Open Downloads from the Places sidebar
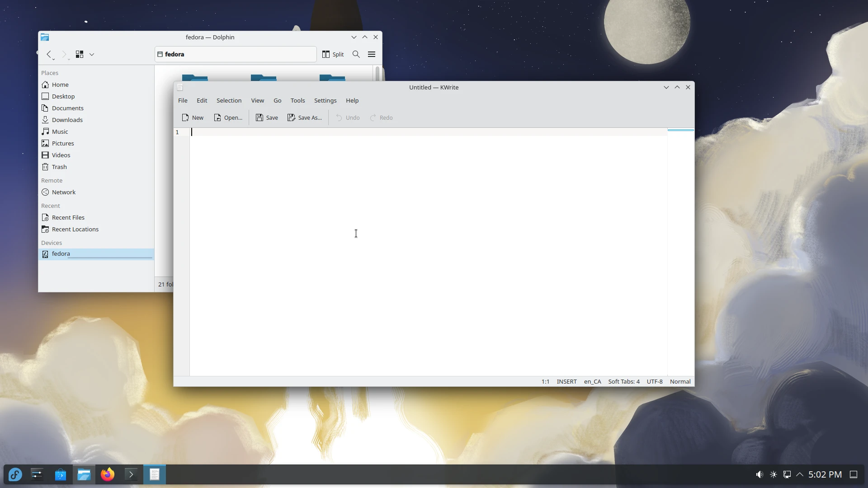The image size is (868, 488). [x=67, y=120]
